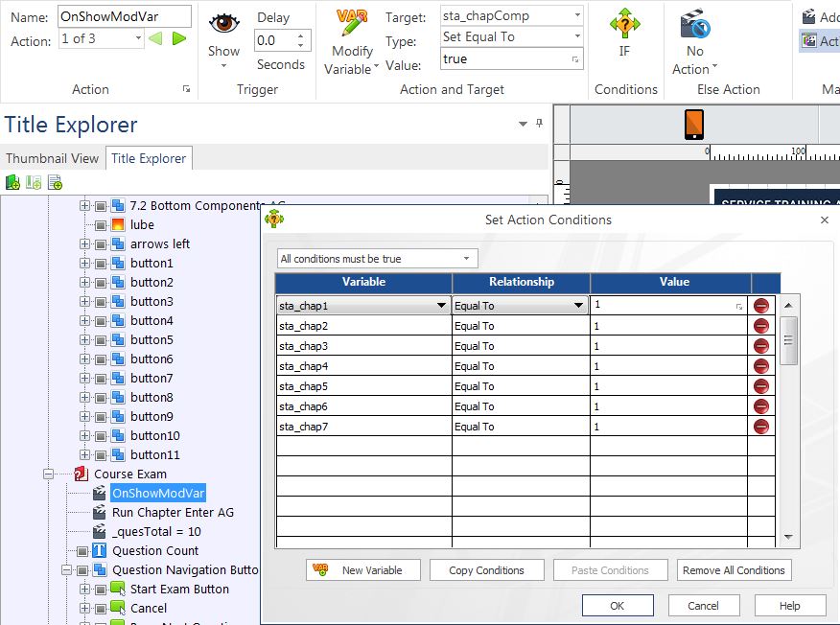Select button11 in the tree
Screen dimensions: 840x625
(x=154, y=454)
